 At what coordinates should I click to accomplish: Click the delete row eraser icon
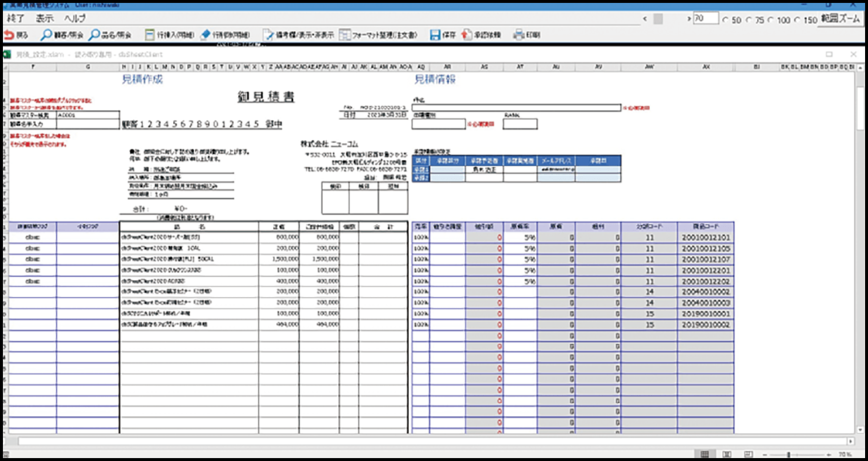click(206, 35)
